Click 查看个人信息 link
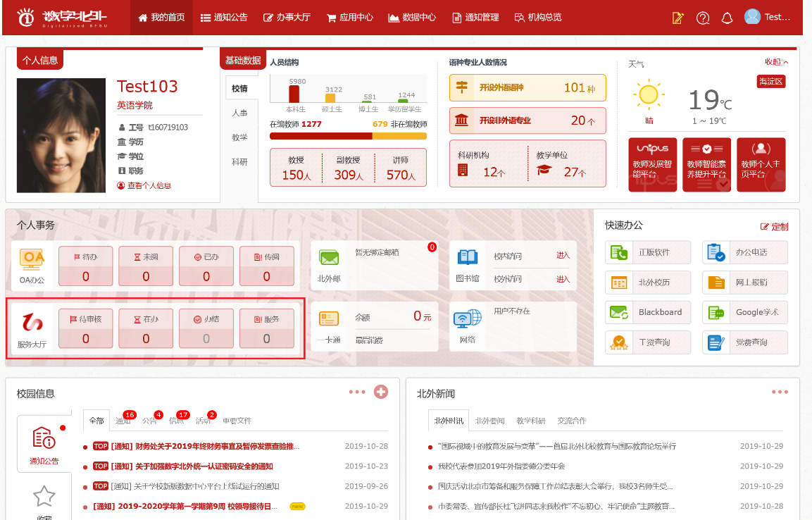The height and width of the screenshot is (520, 812). pyautogui.click(x=144, y=185)
